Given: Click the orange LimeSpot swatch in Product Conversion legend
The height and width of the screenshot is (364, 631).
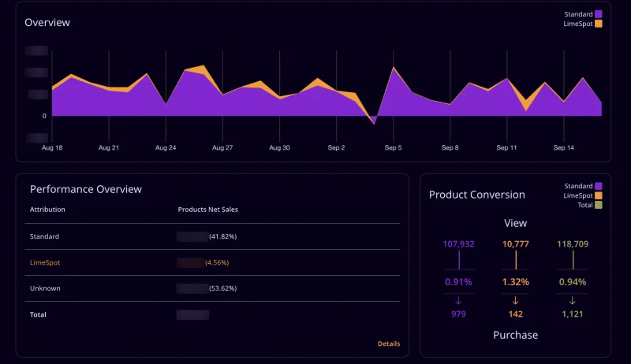Looking at the screenshot, I should click(599, 195).
